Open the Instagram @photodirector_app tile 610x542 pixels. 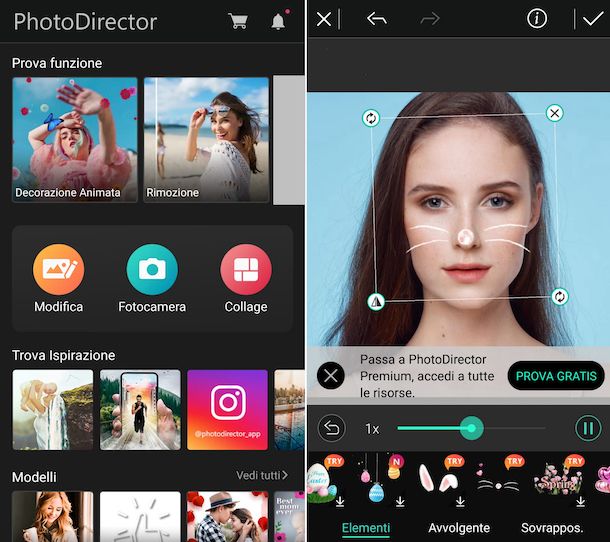pyautogui.click(x=228, y=410)
